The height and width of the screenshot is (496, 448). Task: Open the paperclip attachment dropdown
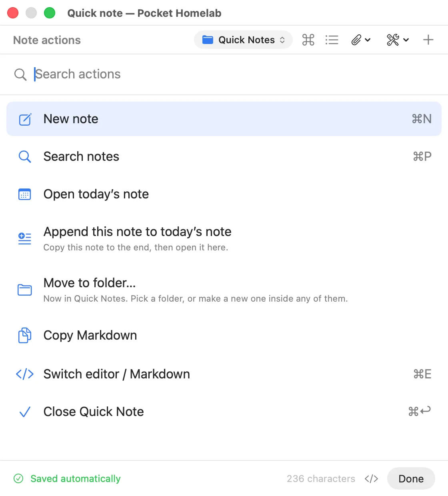[361, 40]
